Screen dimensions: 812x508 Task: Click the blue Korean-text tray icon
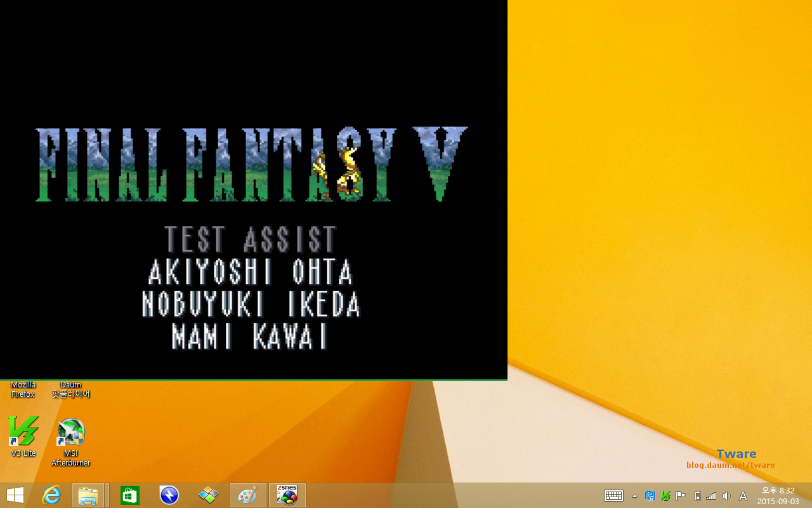[650, 496]
